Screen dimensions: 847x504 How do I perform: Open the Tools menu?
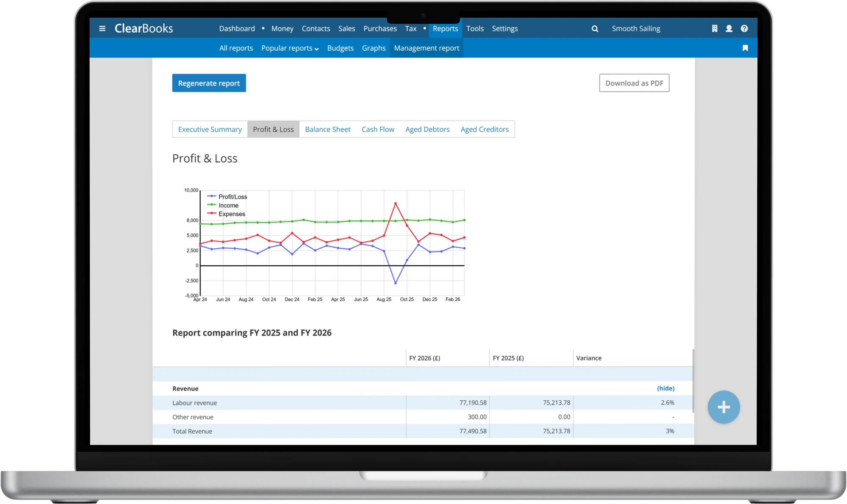(475, 28)
